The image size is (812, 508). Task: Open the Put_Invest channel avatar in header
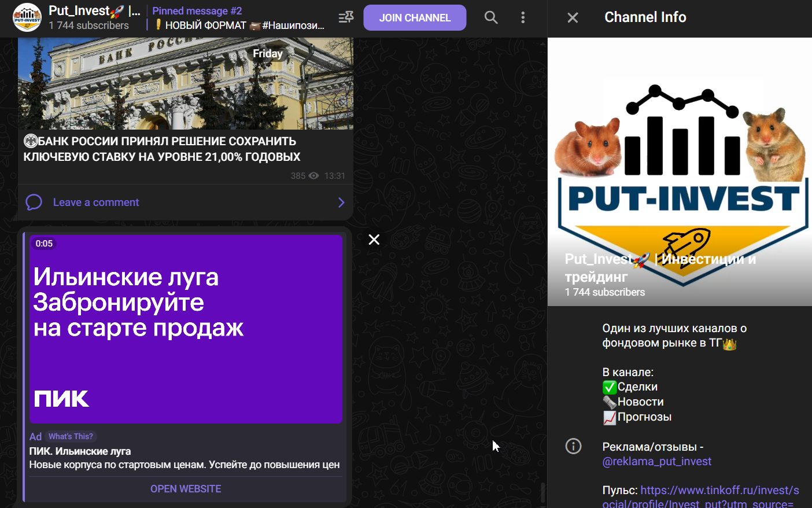pyautogui.click(x=27, y=17)
